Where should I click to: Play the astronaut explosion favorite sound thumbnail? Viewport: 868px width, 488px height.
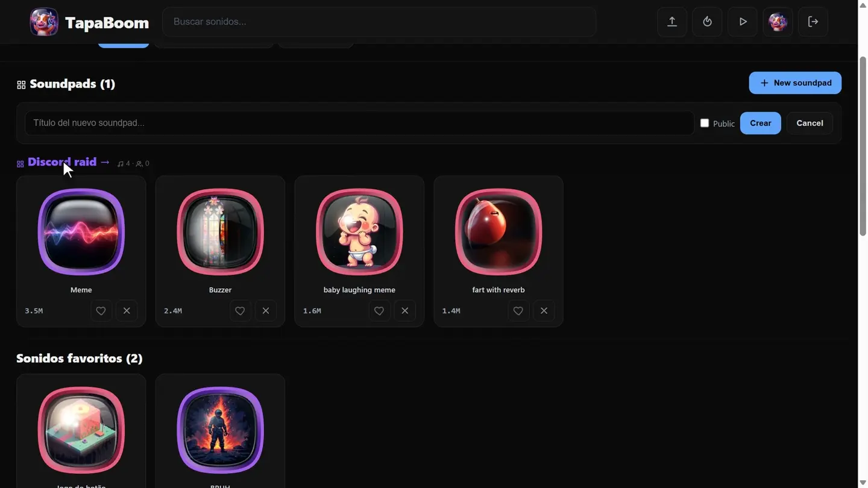point(220,430)
